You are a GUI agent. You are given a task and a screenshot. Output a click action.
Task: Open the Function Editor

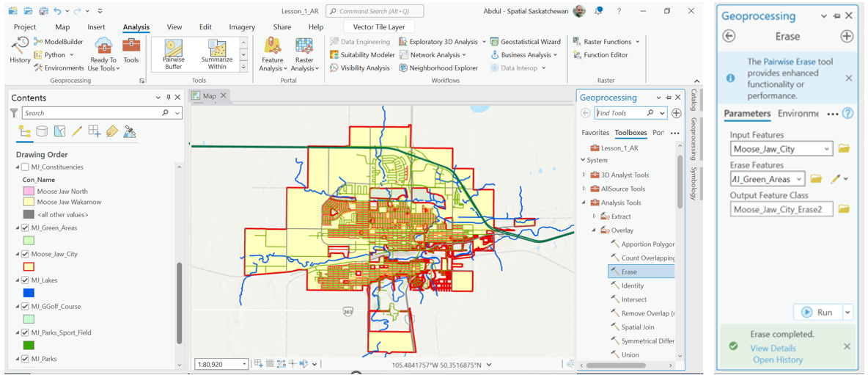605,55
